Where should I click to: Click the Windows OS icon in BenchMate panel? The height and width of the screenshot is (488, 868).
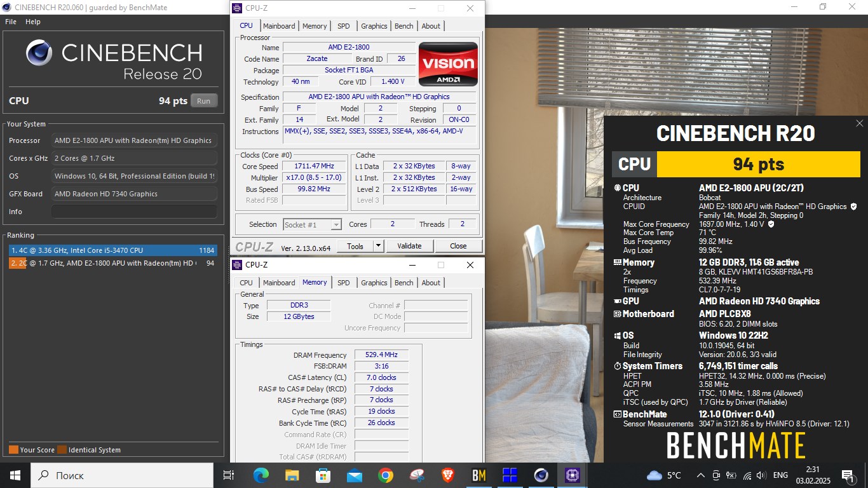[617, 335]
